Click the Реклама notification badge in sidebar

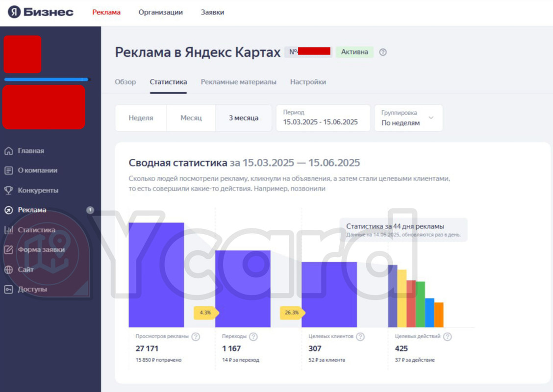click(x=90, y=210)
